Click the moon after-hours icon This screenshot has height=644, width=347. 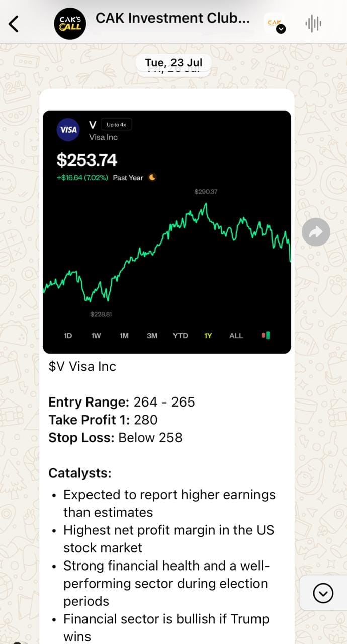tap(153, 177)
